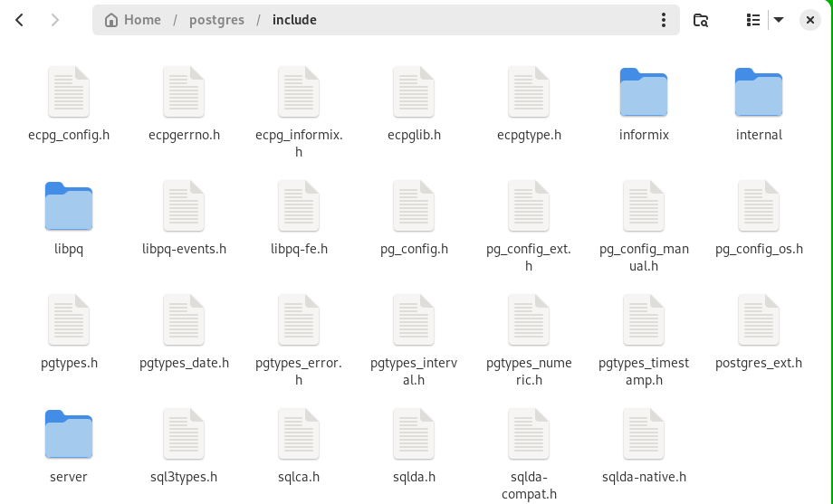Go to Home in path bar
The image size is (833, 504).
[132, 20]
